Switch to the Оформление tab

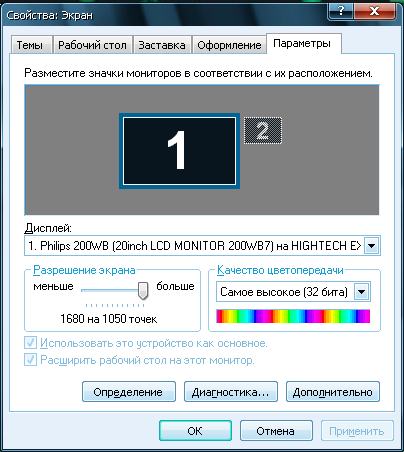pyautogui.click(x=229, y=45)
